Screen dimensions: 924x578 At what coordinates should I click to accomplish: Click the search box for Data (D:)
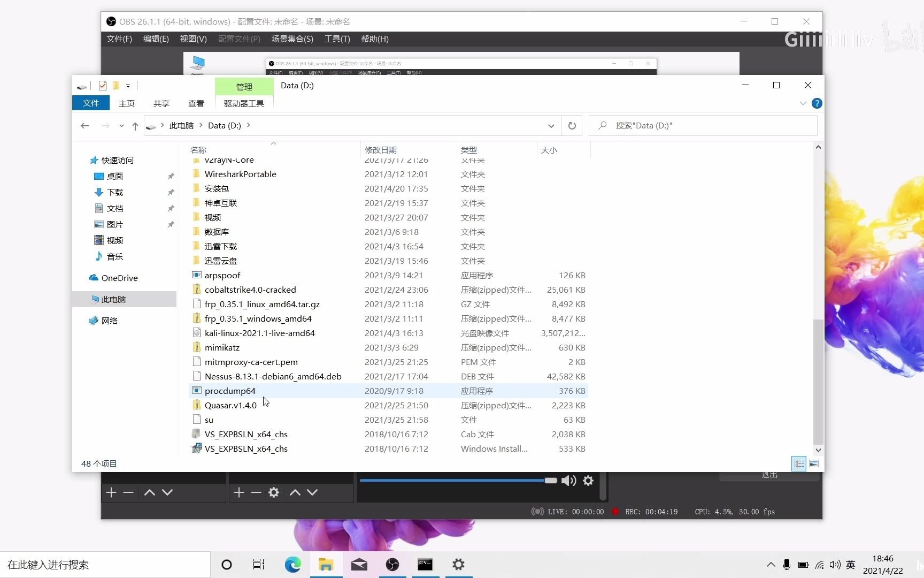703,126
